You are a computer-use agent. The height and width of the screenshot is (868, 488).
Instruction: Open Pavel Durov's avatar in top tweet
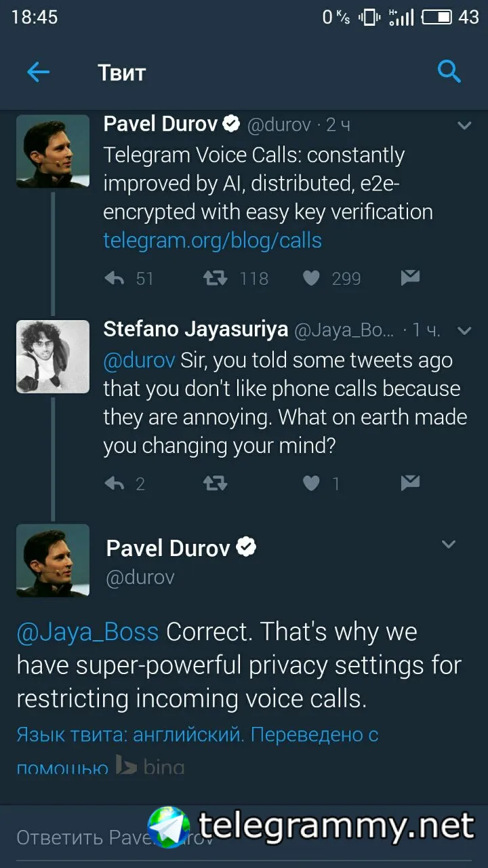[x=53, y=151]
